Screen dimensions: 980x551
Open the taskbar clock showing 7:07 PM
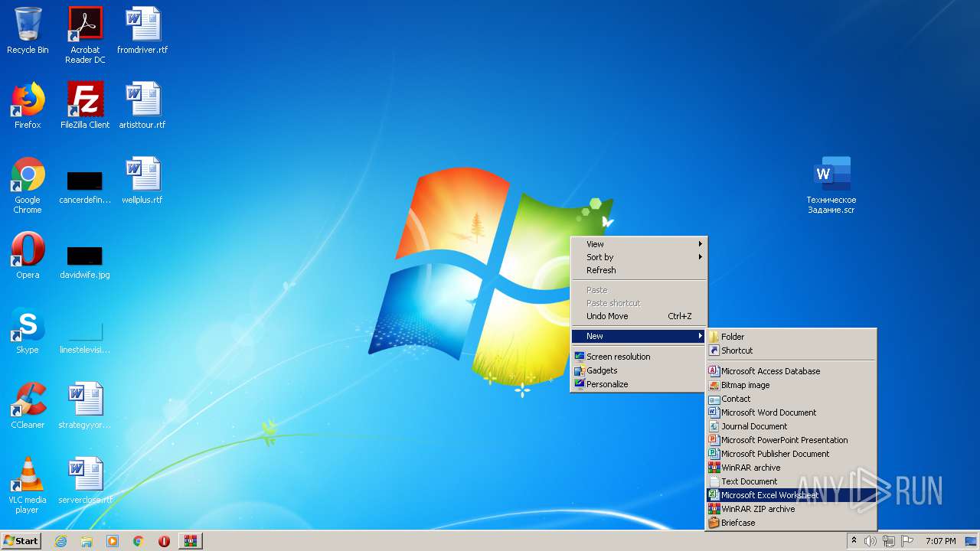click(x=940, y=541)
